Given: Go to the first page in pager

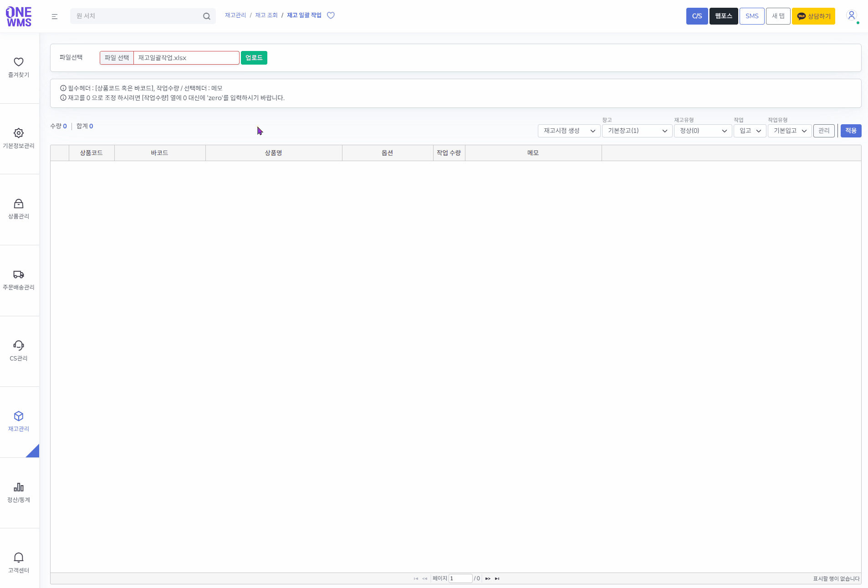Looking at the screenshot, I should click(416, 578).
